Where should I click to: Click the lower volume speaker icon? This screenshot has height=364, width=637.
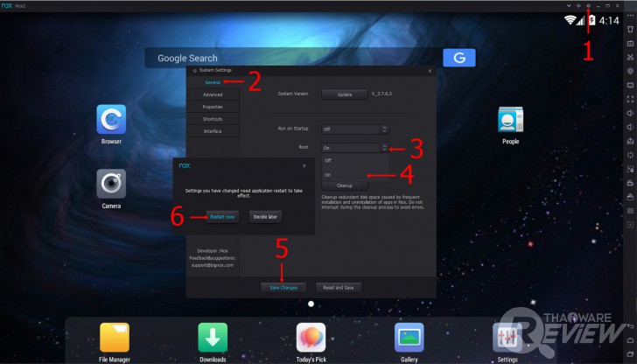(x=630, y=127)
